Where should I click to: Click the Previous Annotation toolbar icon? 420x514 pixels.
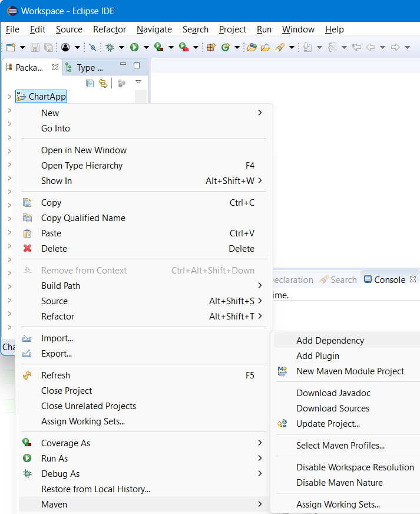click(x=332, y=48)
